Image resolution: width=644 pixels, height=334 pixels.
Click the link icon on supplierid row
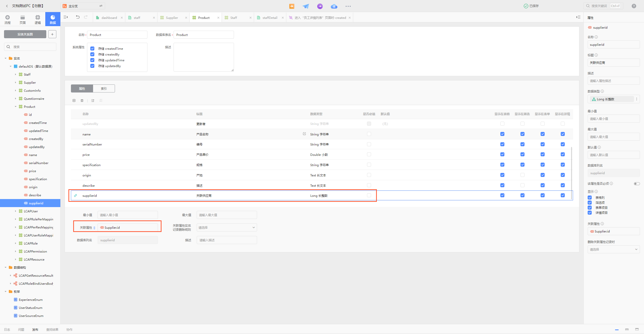point(75,196)
